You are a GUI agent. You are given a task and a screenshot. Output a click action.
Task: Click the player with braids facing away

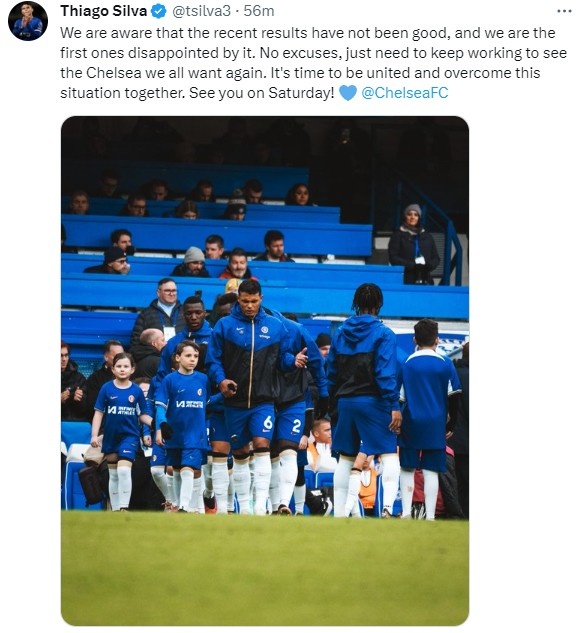click(365, 400)
